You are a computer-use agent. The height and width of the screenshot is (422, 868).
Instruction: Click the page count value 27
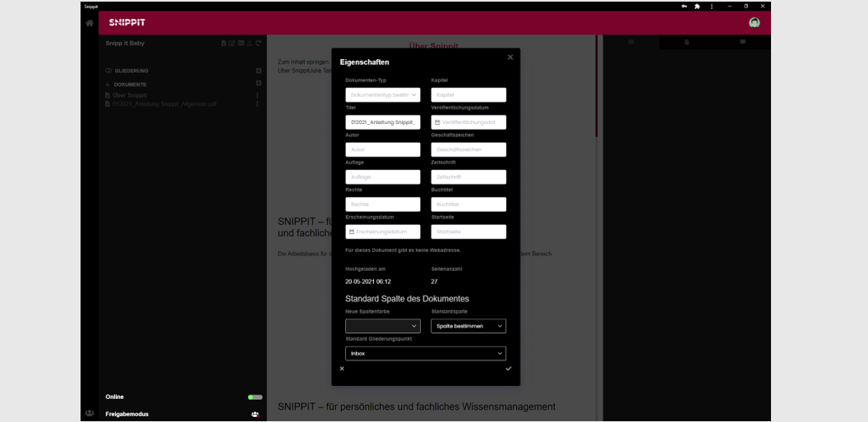point(435,282)
